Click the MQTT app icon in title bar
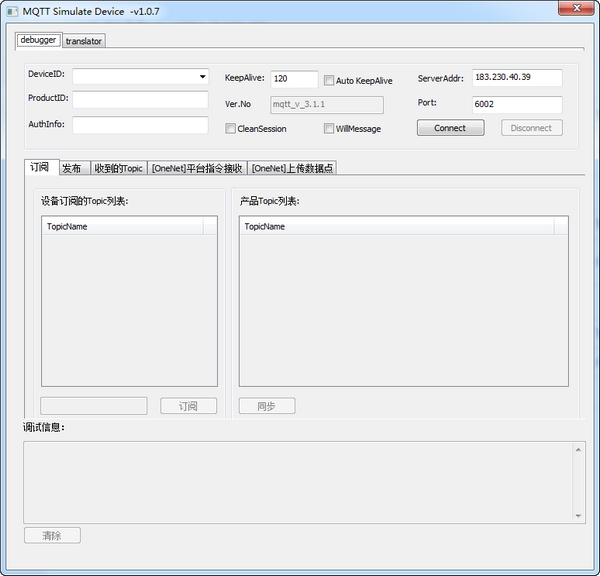 tap(11, 10)
